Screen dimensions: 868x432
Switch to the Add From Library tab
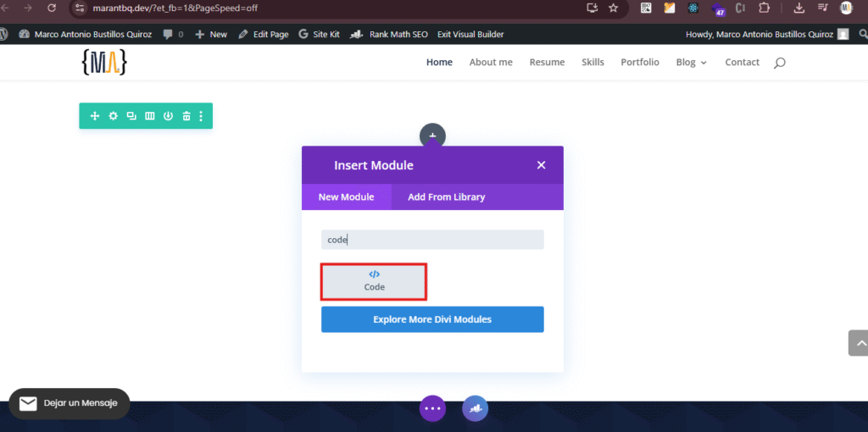[x=447, y=197]
